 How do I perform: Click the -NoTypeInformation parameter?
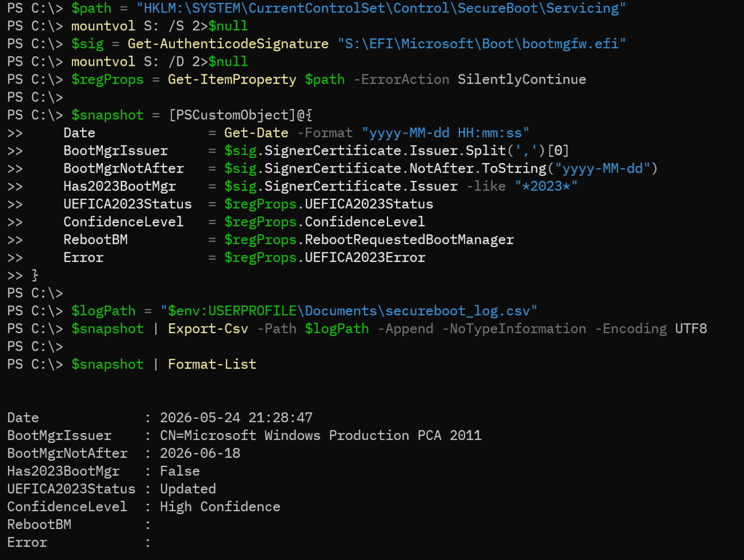click(x=513, y=328)
